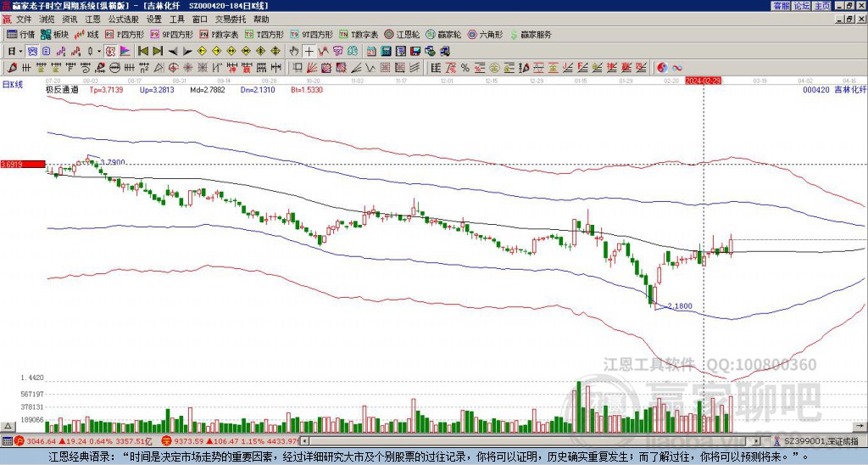The width and height of the screenshot is (868, 465).
Task: Toggle the crosshair cursor tool
Action: tap(309, 52)
